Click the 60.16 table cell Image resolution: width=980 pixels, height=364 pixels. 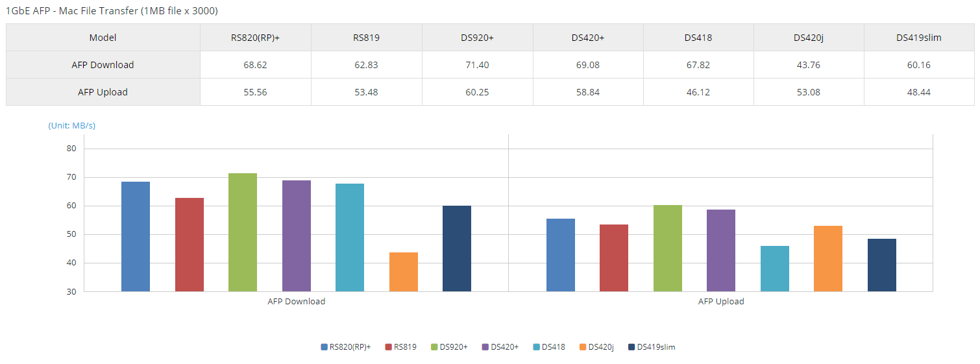[x=919, y=65]
